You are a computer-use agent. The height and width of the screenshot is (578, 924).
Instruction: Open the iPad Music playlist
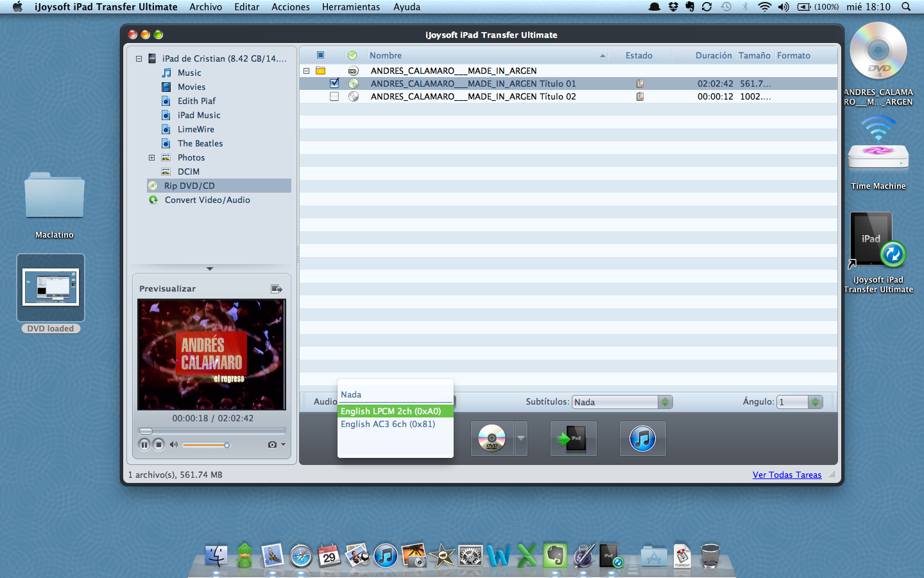coord(199,115)
